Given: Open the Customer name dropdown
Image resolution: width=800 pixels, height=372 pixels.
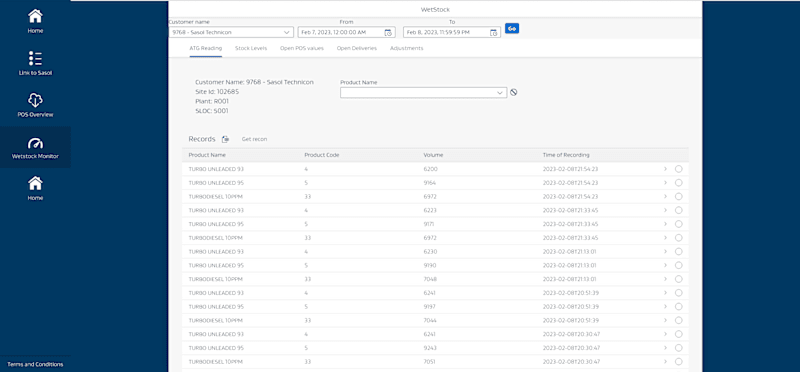Looking at the screenshot, I should point(231,32).
